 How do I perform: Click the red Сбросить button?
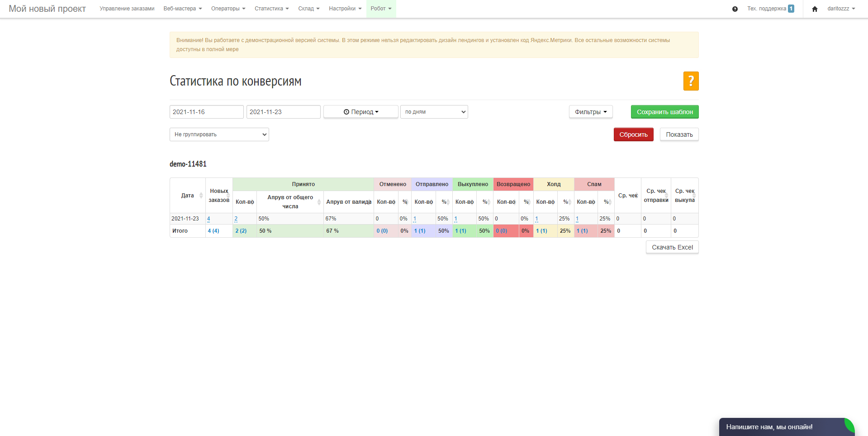click(634, 134)
